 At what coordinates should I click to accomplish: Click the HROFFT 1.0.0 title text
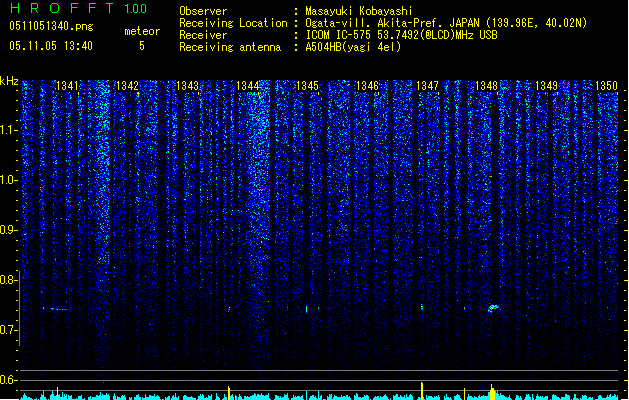79,8
